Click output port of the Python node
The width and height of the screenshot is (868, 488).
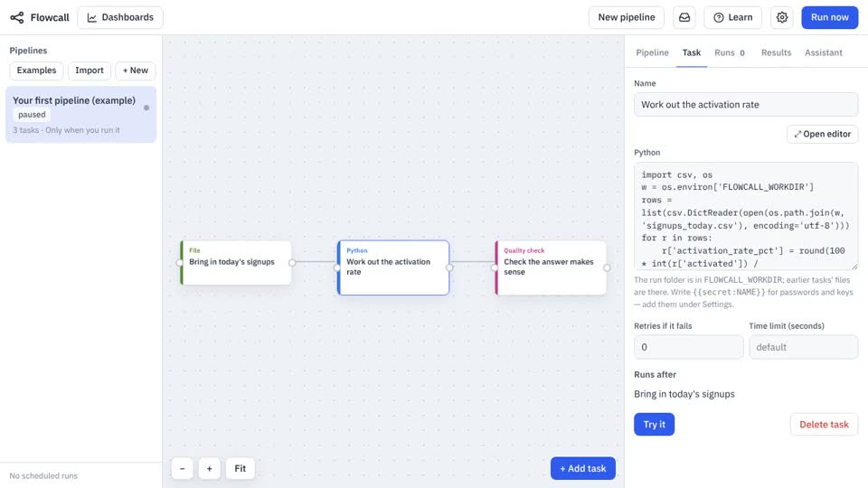coord(449,267)
